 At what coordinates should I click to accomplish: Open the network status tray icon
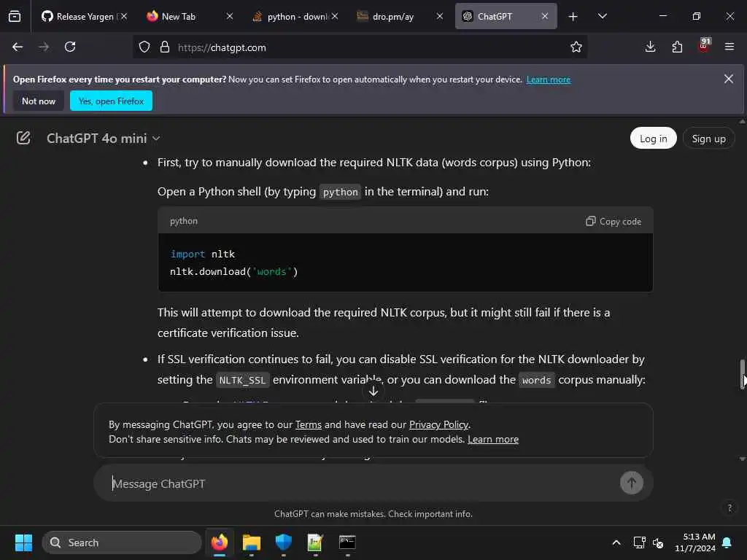pos(639,542)
